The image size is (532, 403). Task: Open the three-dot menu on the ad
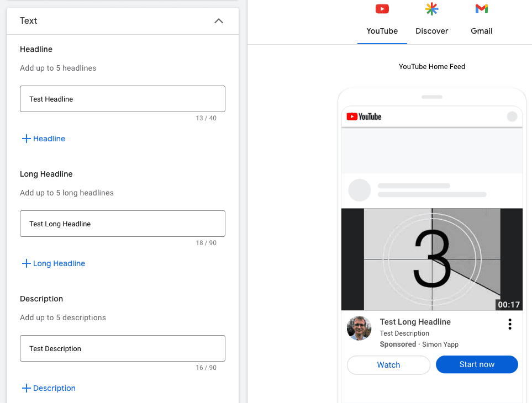[509, 325]
